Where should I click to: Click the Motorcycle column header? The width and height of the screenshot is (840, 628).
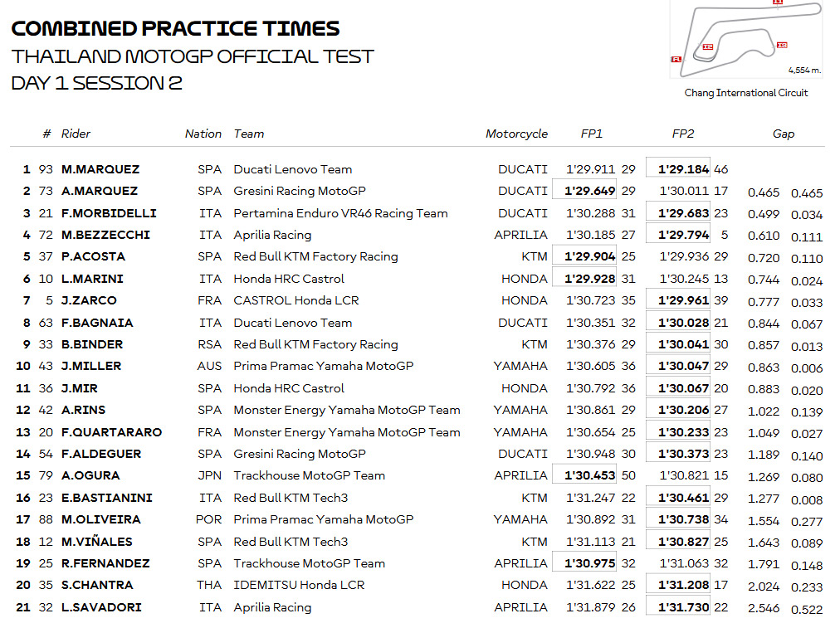[x=516, y=134]
